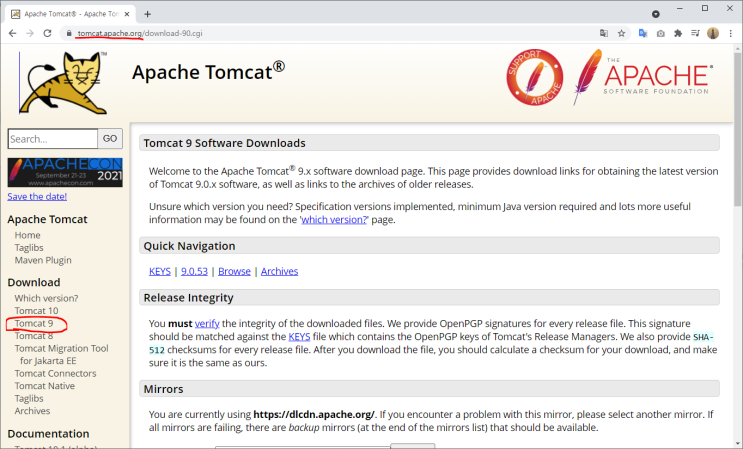This screenshot has width=743, height=449.
Task: Click the Apache Tomcat page title
Action: point(208,72)
